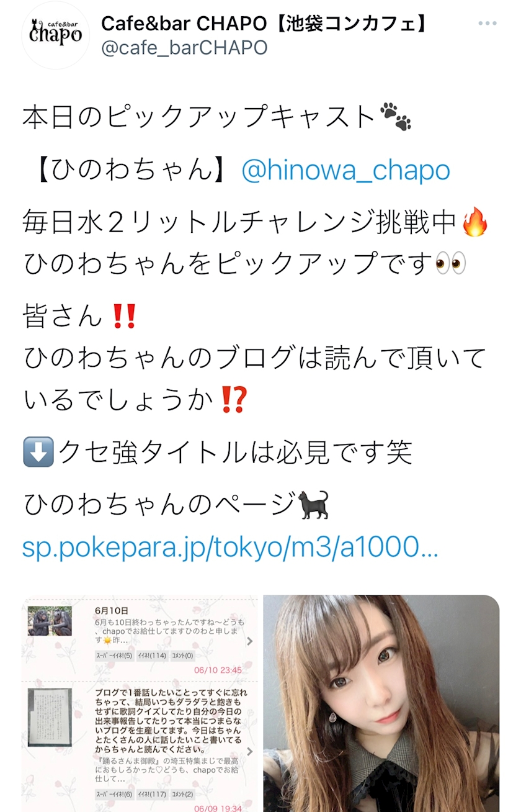Click the paw prints emoji after ピックアップキャスト
521x812 pixels.
click(x=396, y=117)
